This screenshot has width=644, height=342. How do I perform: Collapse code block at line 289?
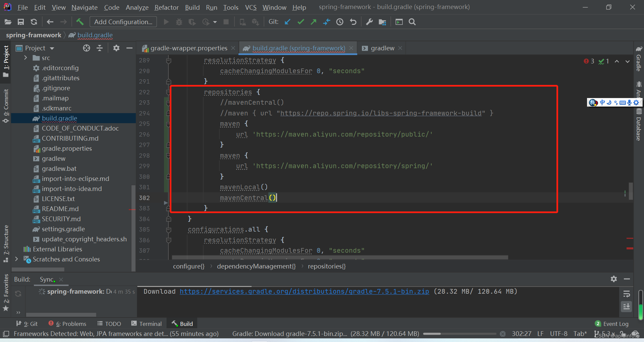(169, 60)
